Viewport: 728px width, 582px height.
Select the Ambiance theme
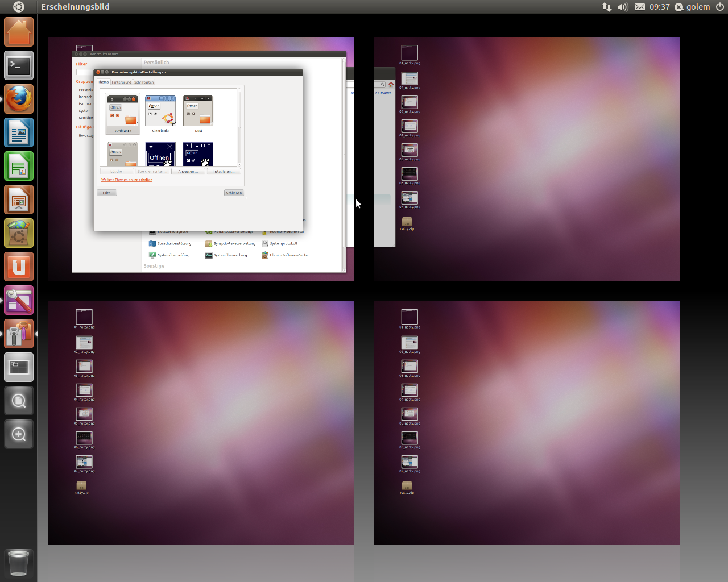[x=122, y=111]
